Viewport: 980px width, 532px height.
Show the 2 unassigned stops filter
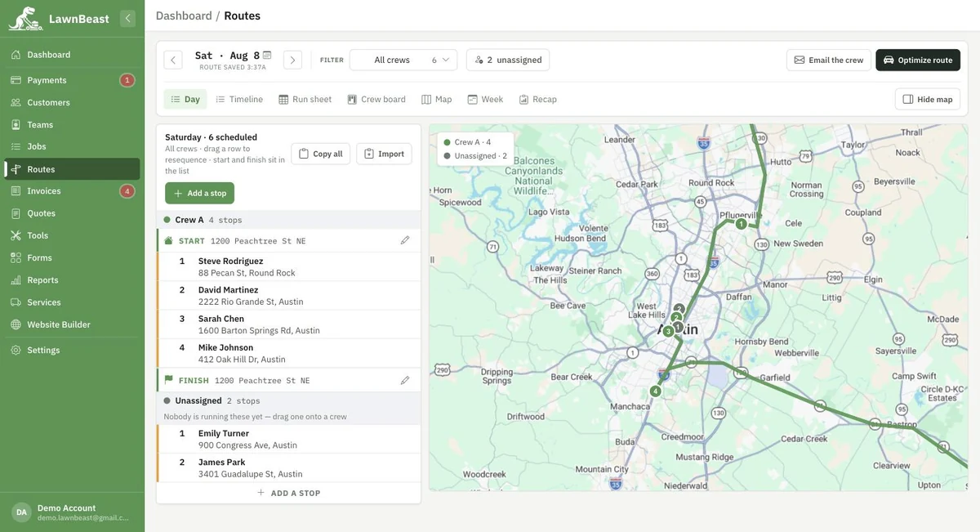(508, 60)
